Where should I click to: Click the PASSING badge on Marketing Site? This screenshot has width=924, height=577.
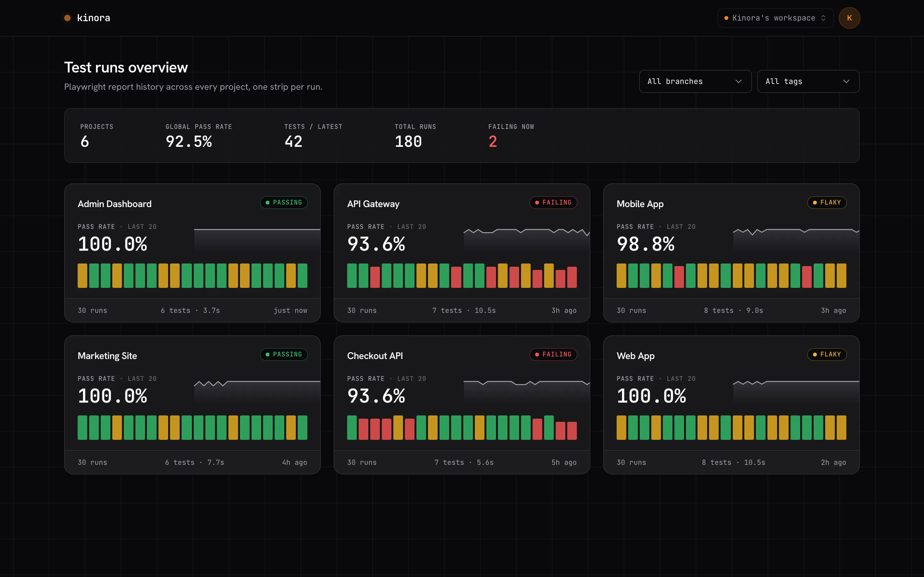coord(284,355)
